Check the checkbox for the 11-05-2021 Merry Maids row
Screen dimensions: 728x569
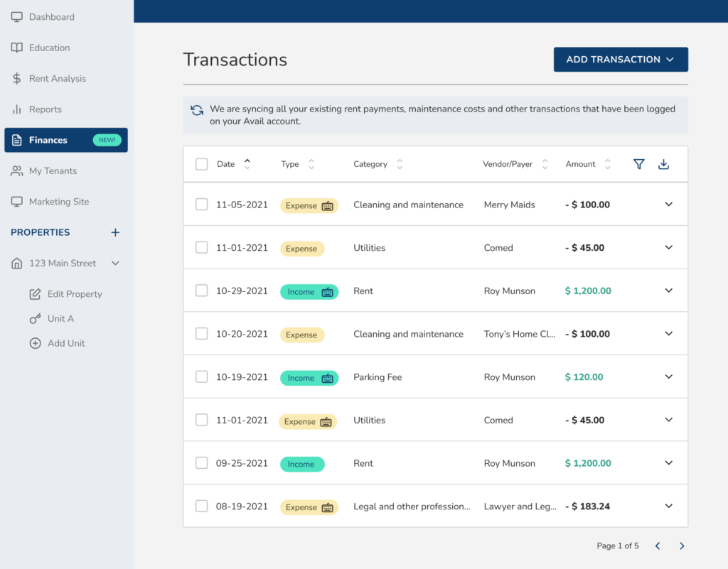201,204
